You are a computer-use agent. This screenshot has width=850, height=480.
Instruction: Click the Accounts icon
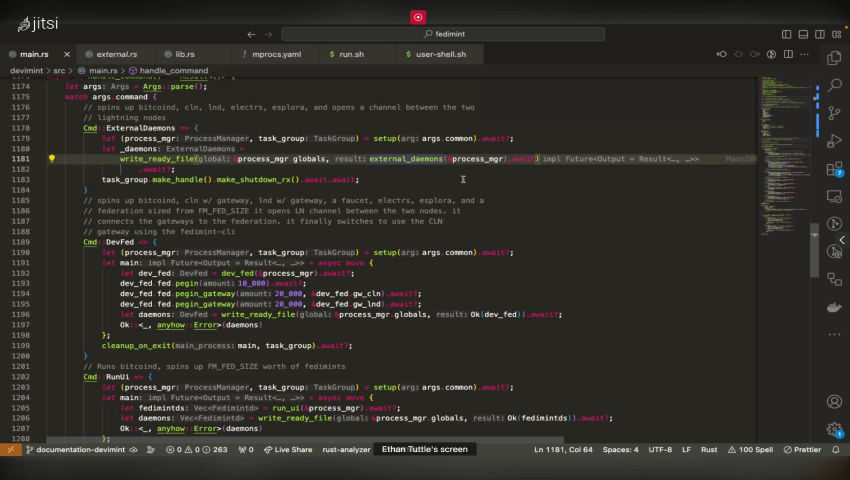(834, 402)
